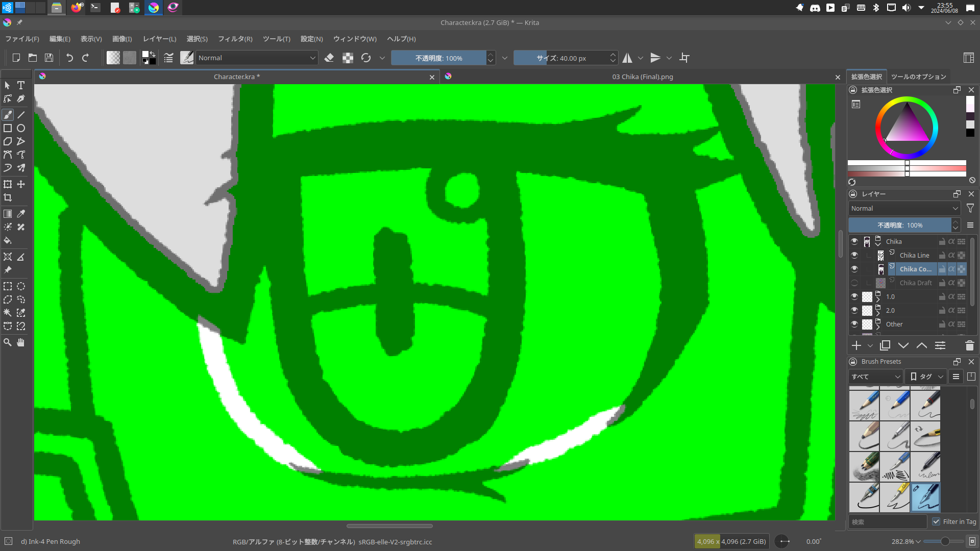The image size is (980, 551).
Task: Open the フィルタ(R) menu
Action: tap(235, 39)
